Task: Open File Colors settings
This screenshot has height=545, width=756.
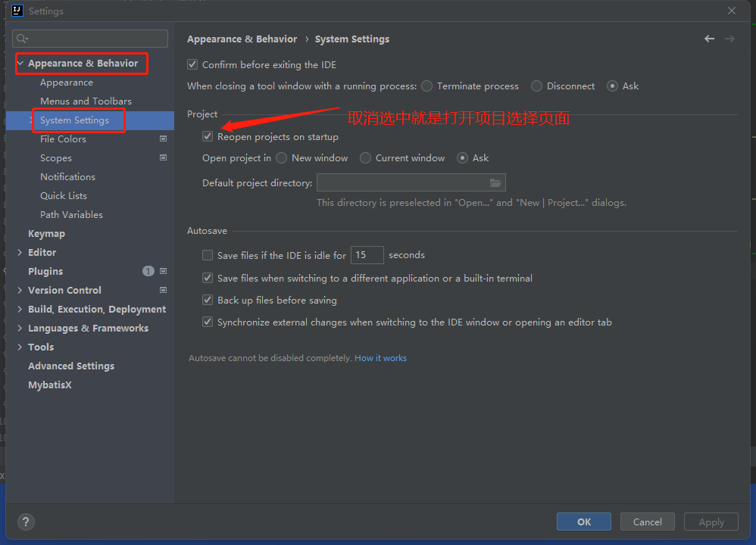Action: pos(63,139)
